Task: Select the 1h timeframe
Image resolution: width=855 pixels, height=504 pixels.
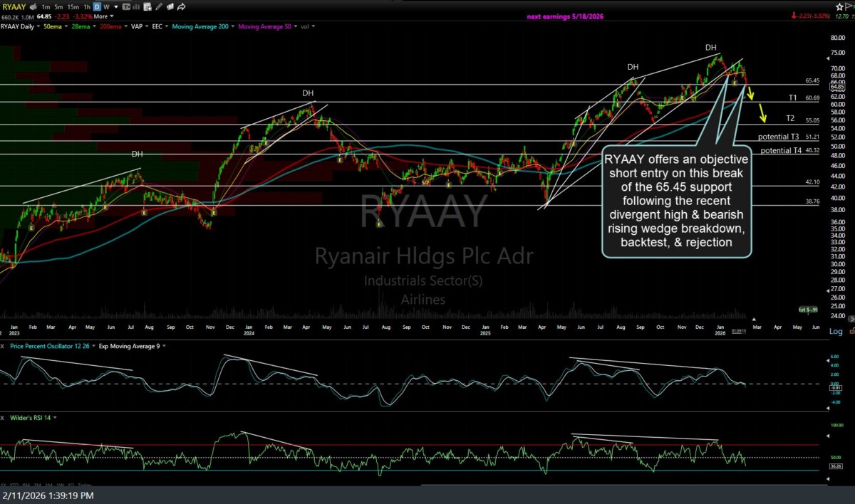Action: tap(87, 7)
